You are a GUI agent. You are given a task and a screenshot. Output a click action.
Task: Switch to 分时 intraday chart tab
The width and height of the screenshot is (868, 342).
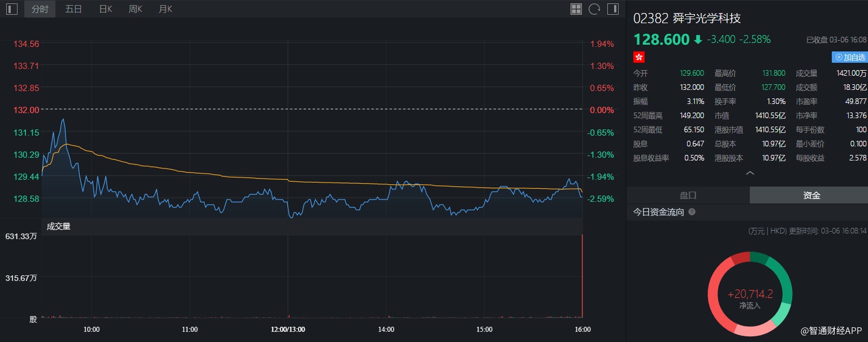40,9
